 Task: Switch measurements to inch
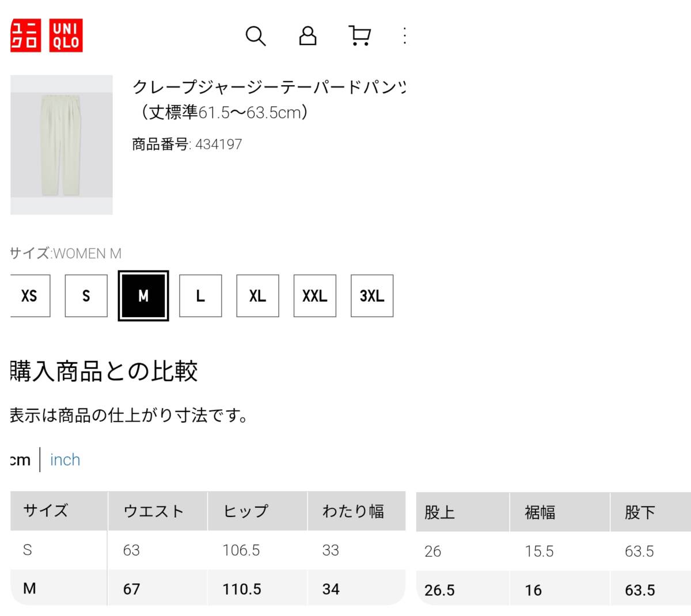click(65, 459)
